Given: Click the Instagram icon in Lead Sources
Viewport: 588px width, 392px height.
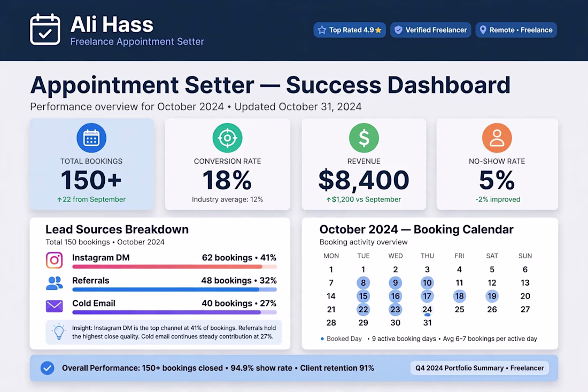Looking at the screenshot, I should [55, 260].
